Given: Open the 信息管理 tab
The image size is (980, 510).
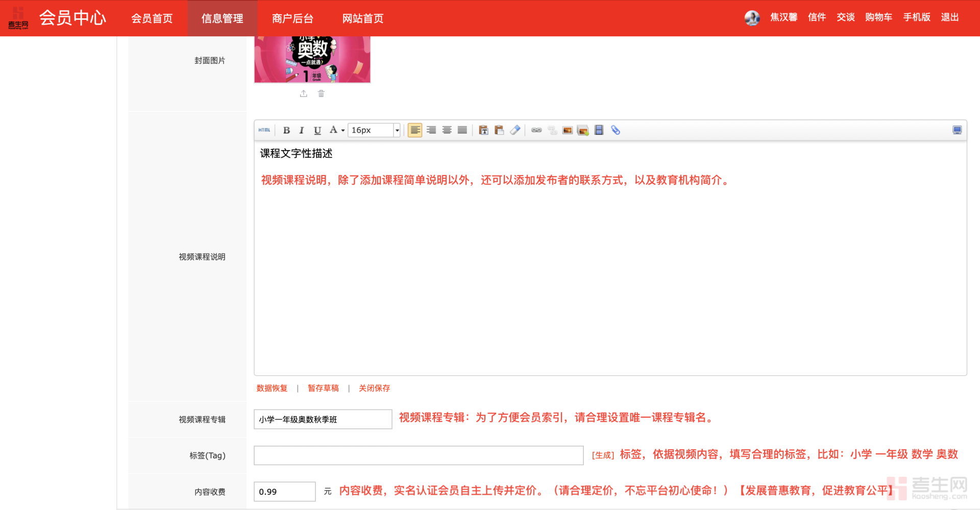Looking at the screenshot, I should tap(222, 18).
